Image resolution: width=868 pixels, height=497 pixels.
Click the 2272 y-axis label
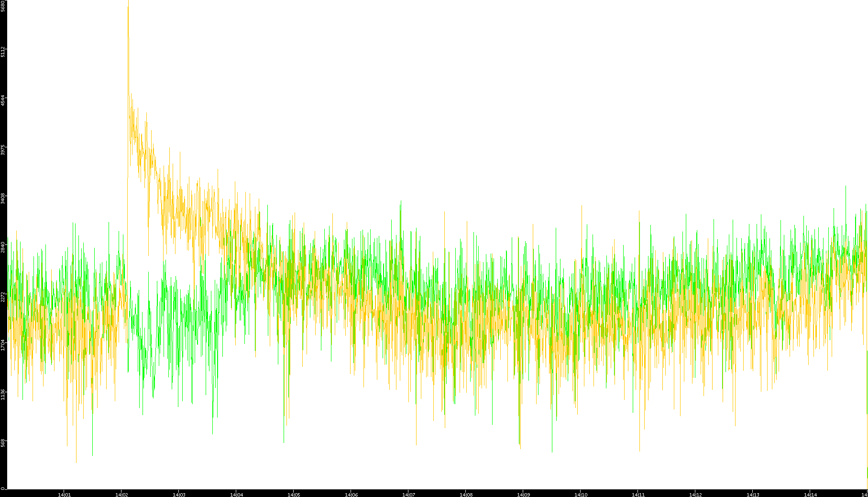(3, 297)
